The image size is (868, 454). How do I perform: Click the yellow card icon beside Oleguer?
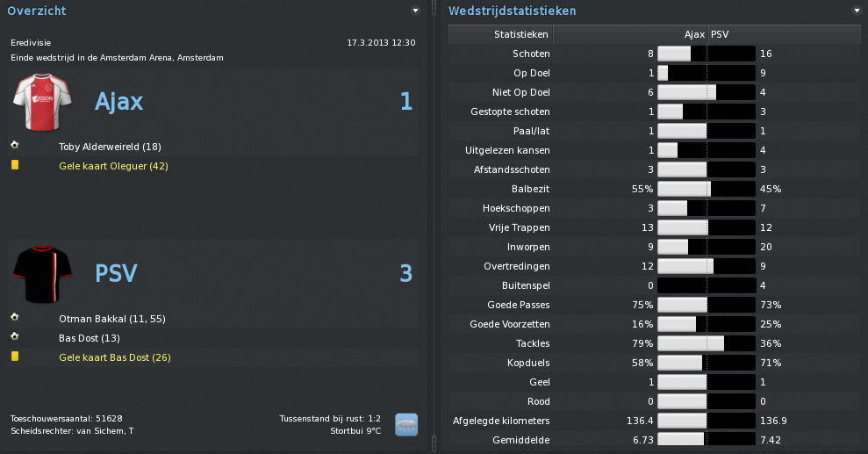click(x=15, y=164)
